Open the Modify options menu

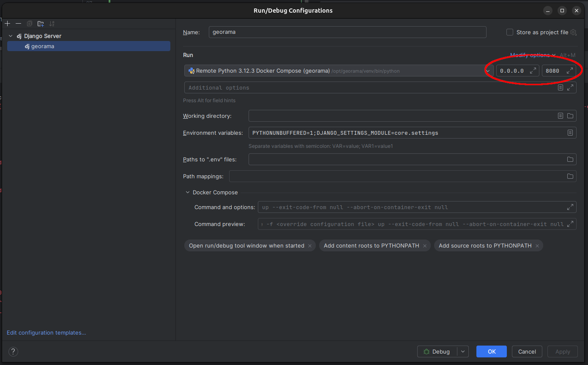pyautogui.click(x=533, y=55)
